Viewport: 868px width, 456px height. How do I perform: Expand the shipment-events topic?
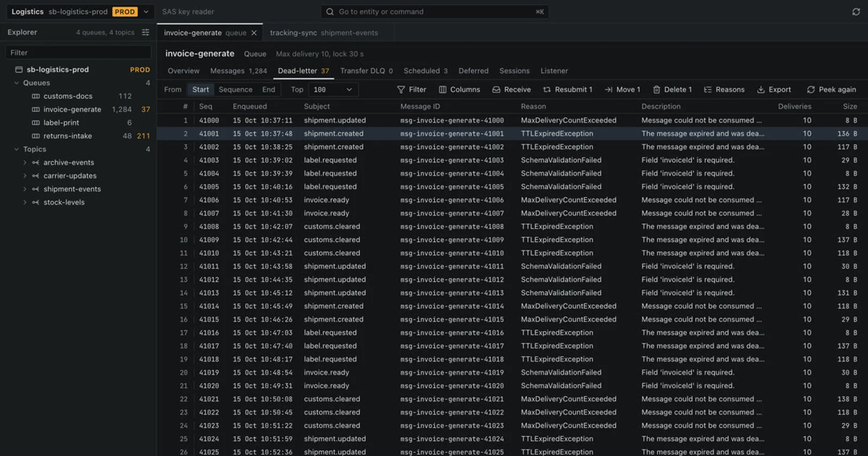coord(24,189)
